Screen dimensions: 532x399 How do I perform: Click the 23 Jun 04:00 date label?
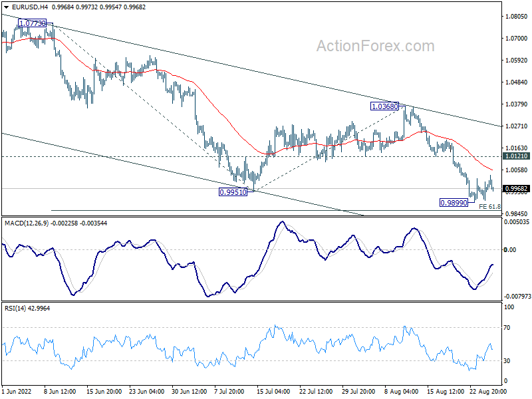pos(146,392)
